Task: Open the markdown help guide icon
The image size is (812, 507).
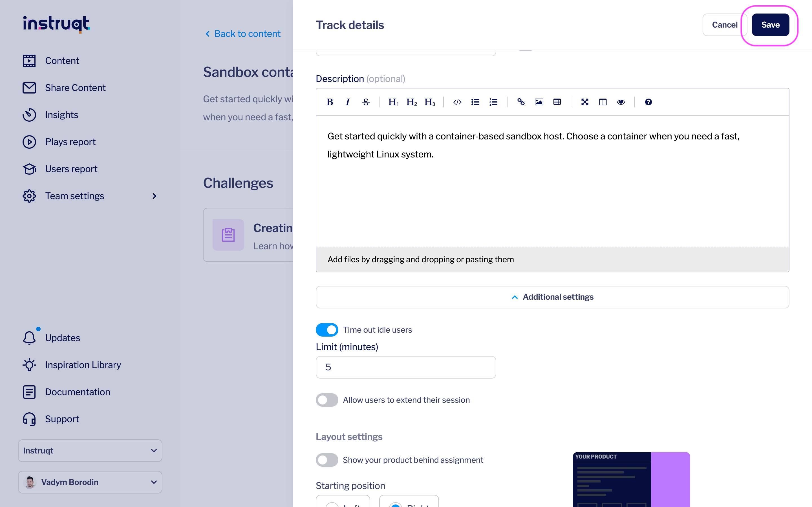Action: (648, 102)
